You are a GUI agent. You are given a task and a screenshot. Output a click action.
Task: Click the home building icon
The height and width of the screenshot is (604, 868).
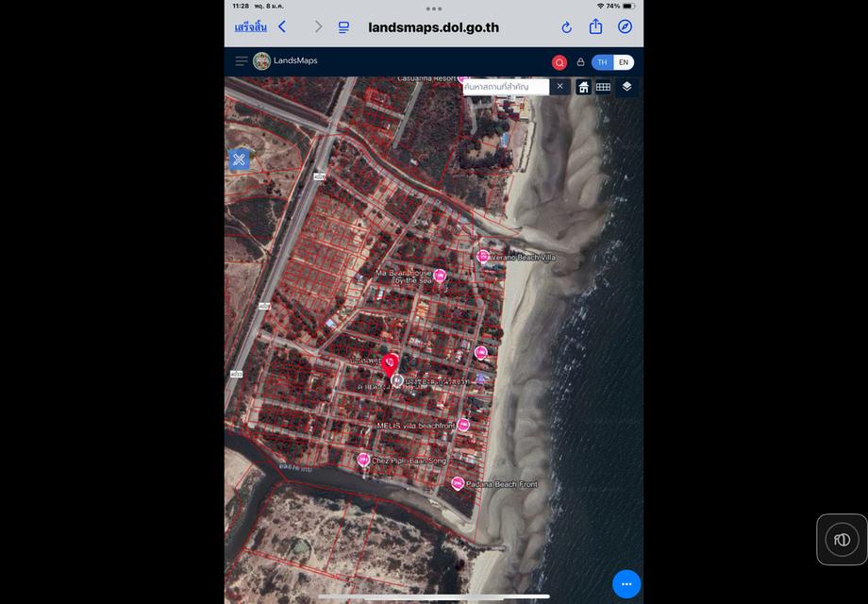pos(583,87)
